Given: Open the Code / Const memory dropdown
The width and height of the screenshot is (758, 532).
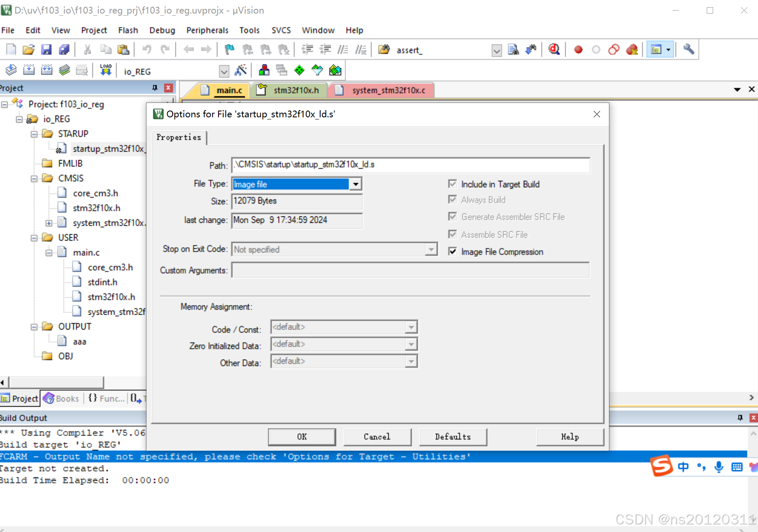Looking at the screenshot, I should pos(410,327).
